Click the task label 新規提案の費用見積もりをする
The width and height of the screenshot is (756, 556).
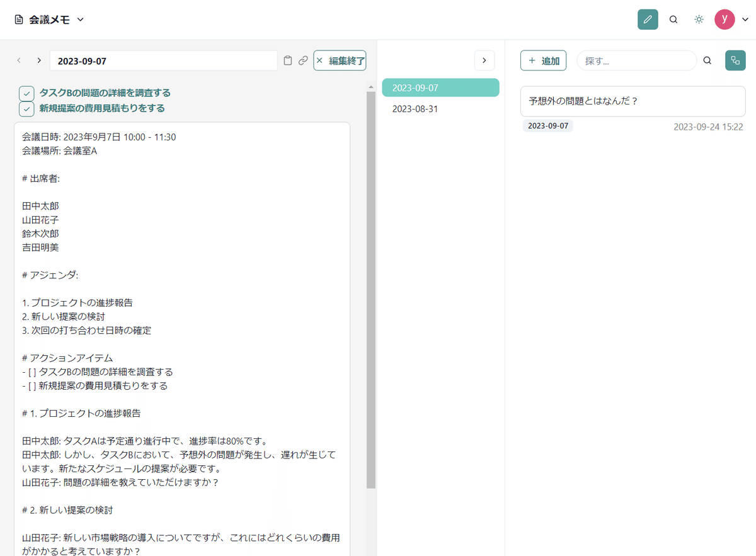click(x=102, y=108)
